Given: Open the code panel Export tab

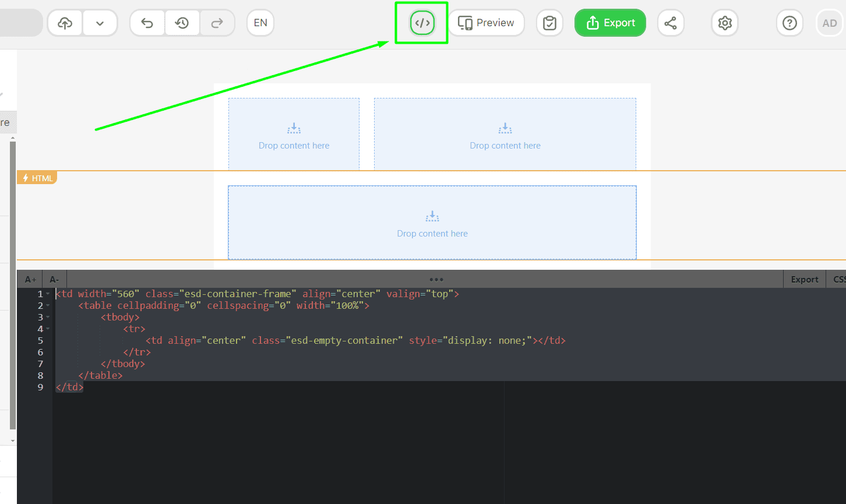Looking at the screenshot, I should click(804, 279).
